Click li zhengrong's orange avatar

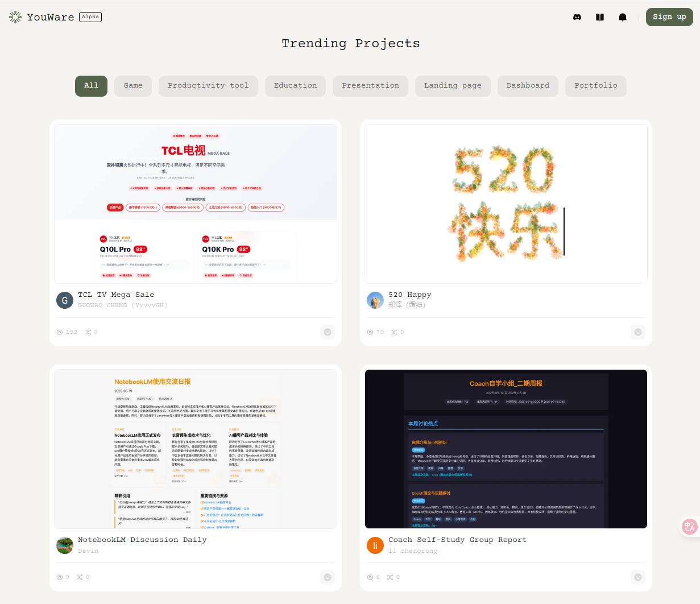click(x=375, y=545)
